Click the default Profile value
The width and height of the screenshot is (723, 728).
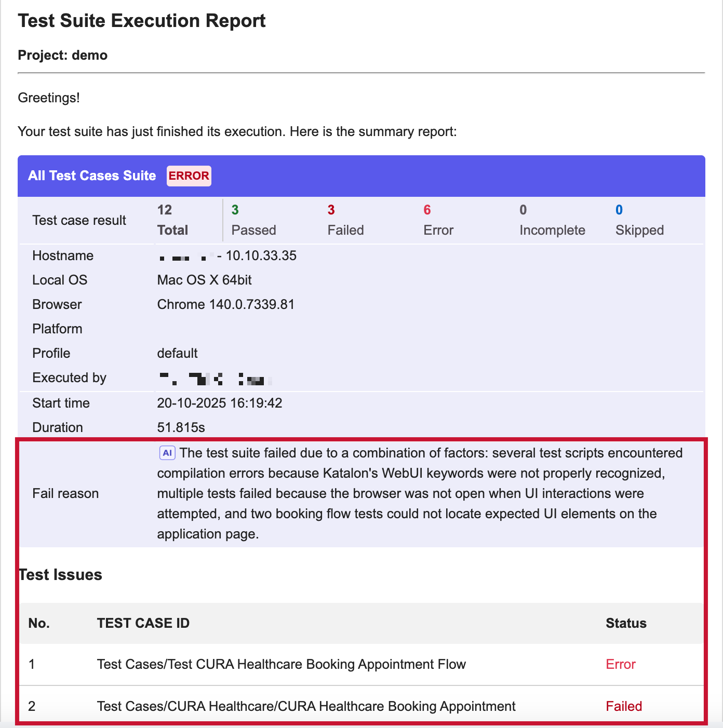pyautogui.click(x=177, y=353)
